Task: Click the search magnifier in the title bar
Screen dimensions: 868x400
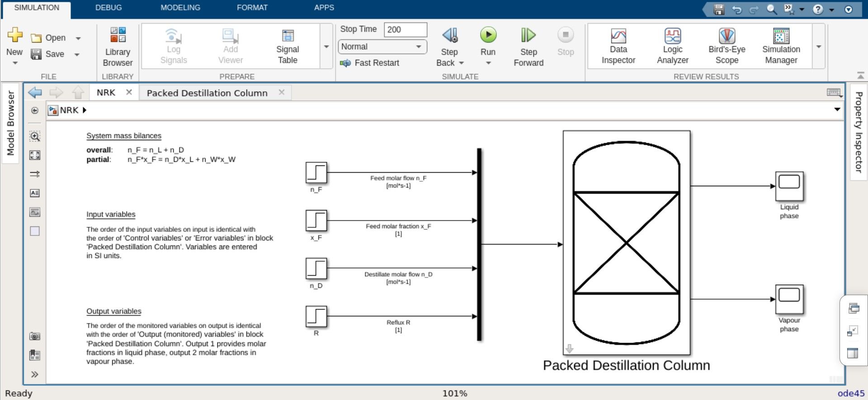Action: click(772, 9)
